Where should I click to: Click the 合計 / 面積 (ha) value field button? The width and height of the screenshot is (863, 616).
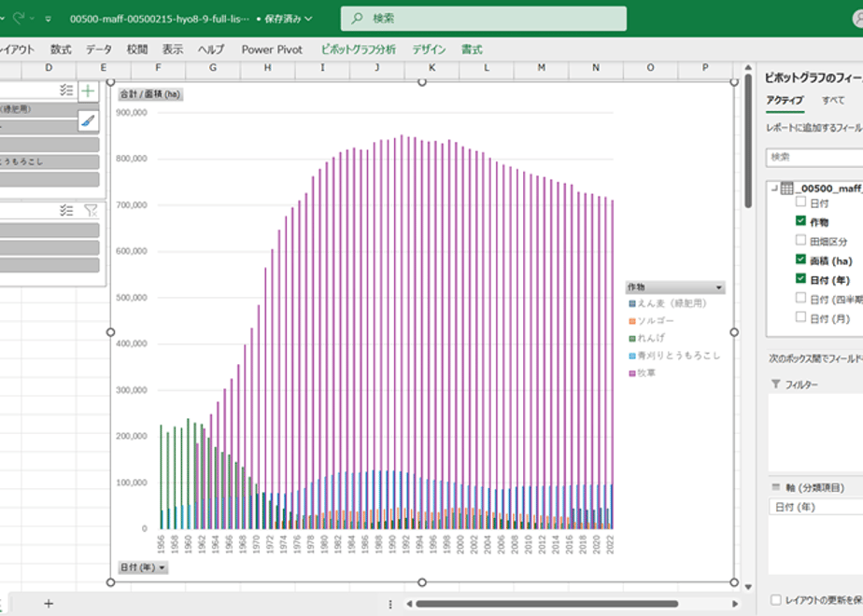click(150, 94)
